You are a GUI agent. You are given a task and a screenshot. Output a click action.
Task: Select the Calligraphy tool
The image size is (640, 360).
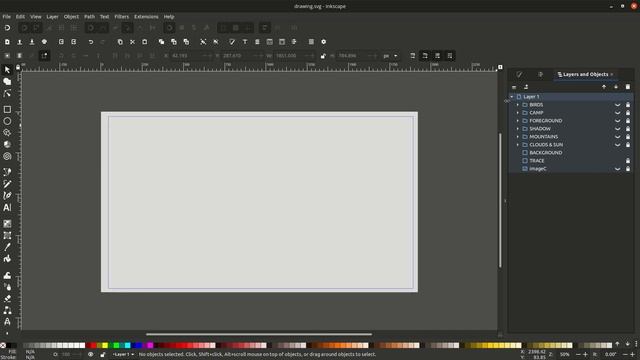(7, 196)
